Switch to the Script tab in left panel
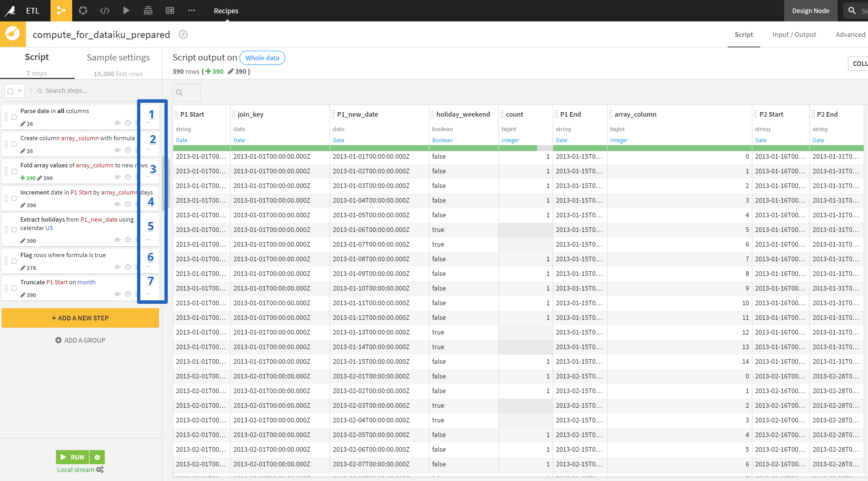 (37, 63)
